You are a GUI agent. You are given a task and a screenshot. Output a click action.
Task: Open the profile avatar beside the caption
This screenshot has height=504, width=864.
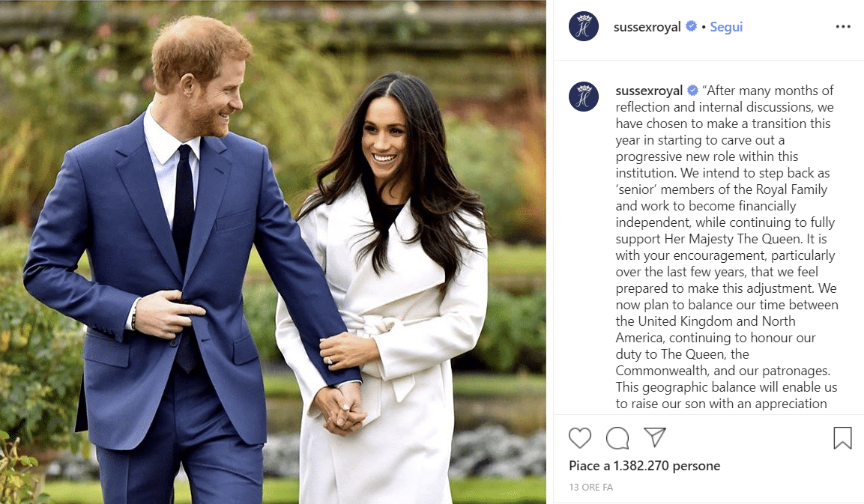[584, 97]
